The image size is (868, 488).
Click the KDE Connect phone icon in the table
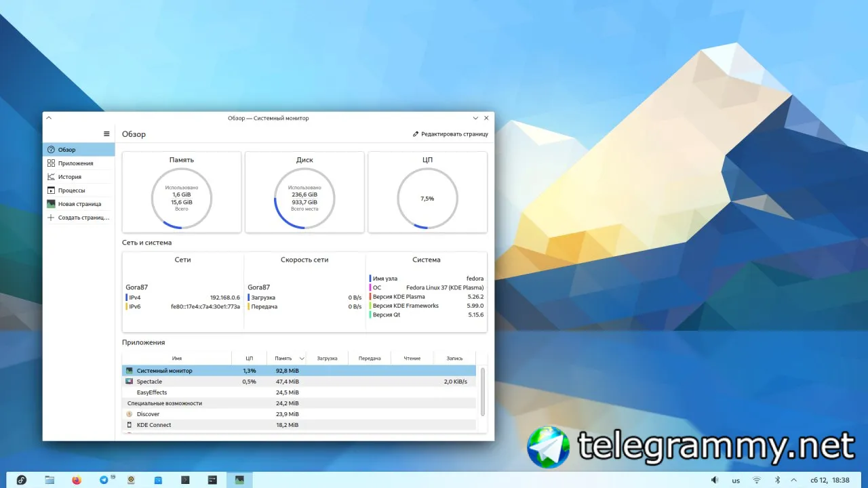(x=130, y=425)
